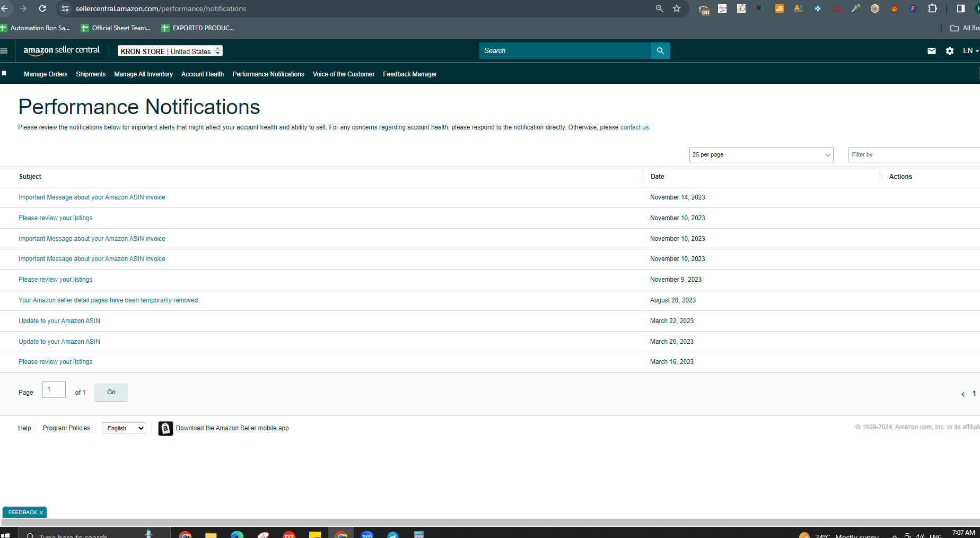Open the March 22 Update to your Amazon ASIN

(x=59, y=321)
